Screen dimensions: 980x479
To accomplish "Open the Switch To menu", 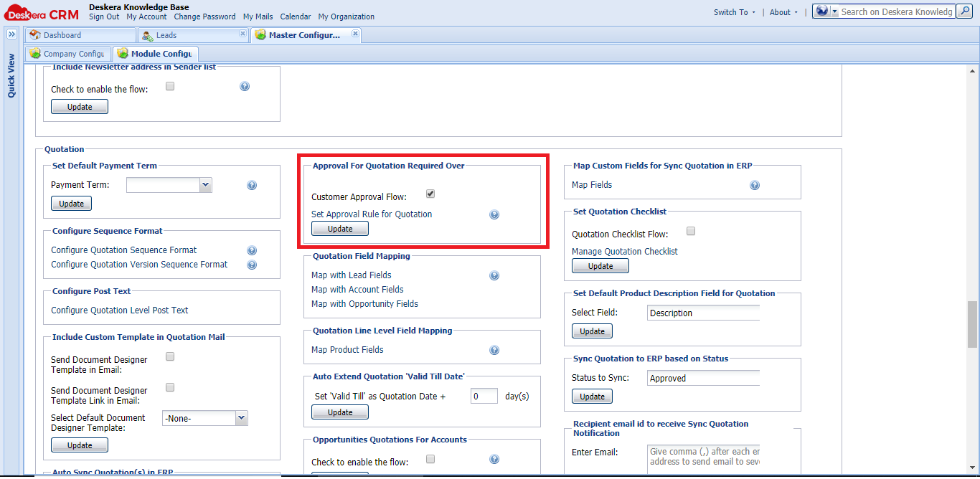I will point(734,12).
